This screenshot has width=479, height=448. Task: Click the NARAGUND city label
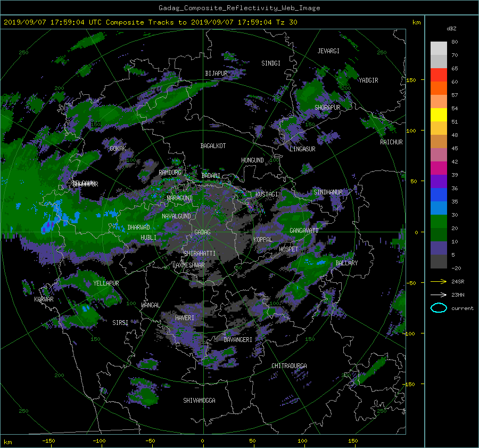tap(180, 198)
